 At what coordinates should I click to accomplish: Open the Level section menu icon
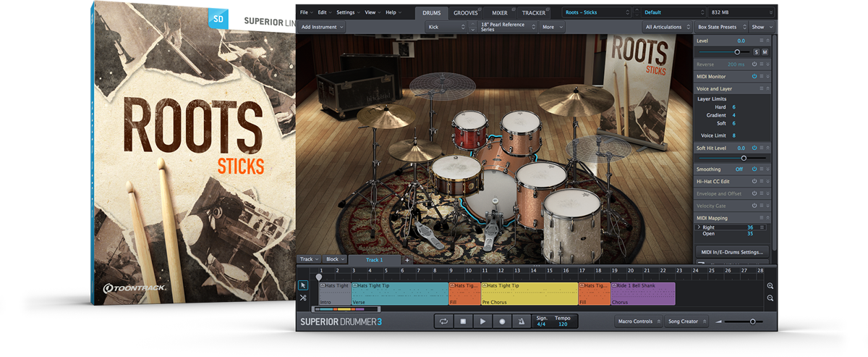coord(762,41)
